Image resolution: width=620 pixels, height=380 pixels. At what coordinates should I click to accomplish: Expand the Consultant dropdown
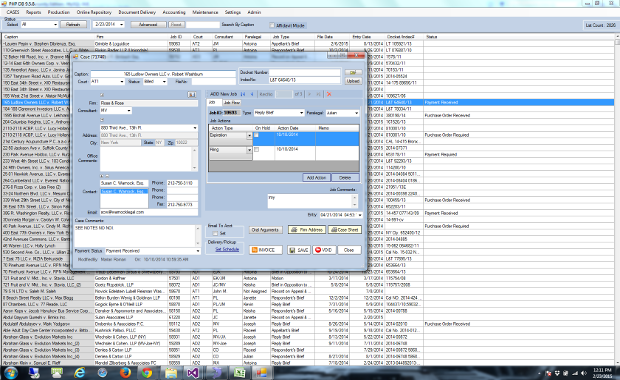click(x=129, y=111)
